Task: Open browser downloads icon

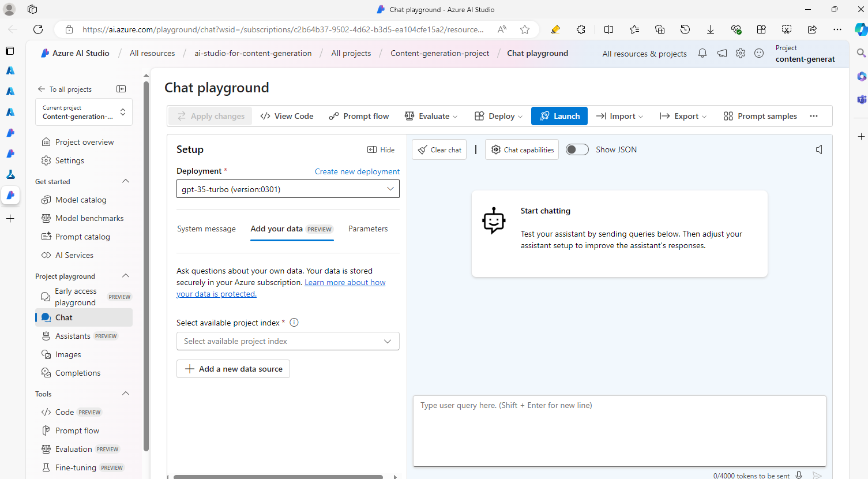Action: pyautogui.click(x=711, y=29)
